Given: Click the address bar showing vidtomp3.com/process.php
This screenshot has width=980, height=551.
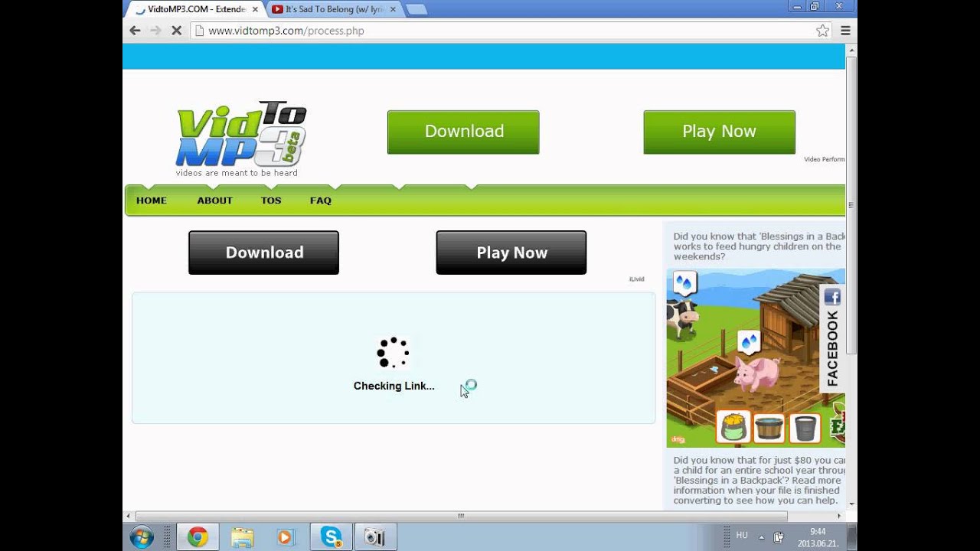Looking at the screenshot, I should click(505, 31).
